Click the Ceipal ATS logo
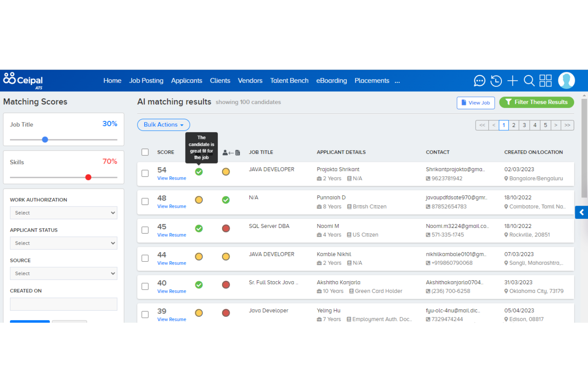 23,81
